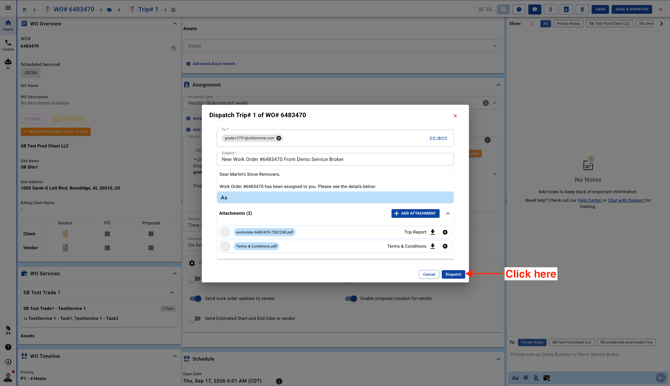The height and width of the screenshot is (386, 670).
Task: Collapse the SB Test Trade 1 section
Action: click(172, 293)
